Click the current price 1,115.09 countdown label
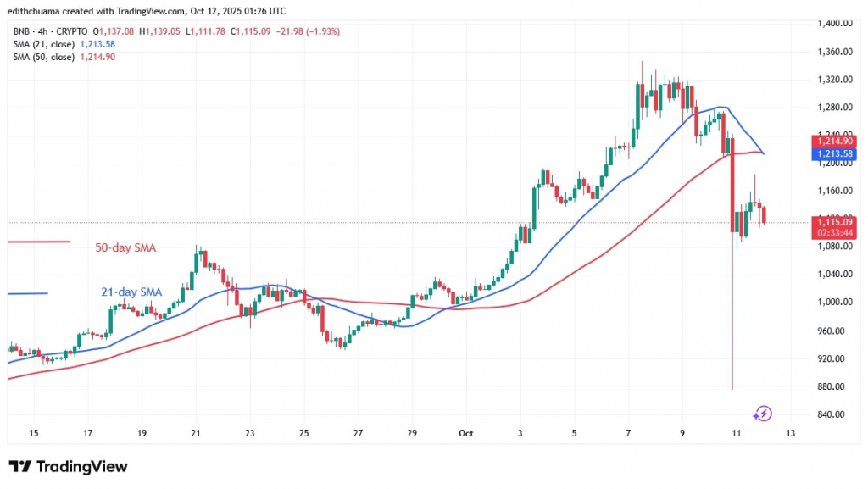This screenshot has width=868, height=489. point(834,228)
